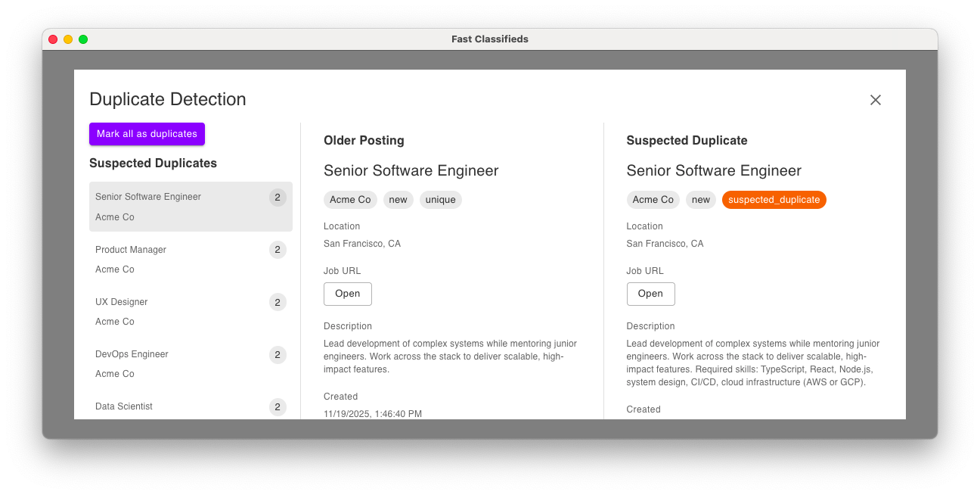Open the Older Posting job URL
This screenshot has width=980, height=495.
tap(348, 294)
